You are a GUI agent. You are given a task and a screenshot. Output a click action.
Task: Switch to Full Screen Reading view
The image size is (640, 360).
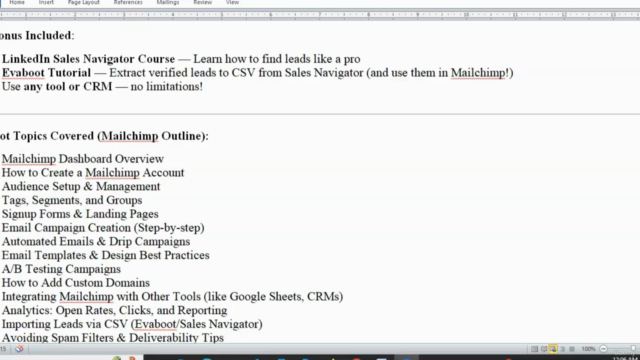(544, 349)
